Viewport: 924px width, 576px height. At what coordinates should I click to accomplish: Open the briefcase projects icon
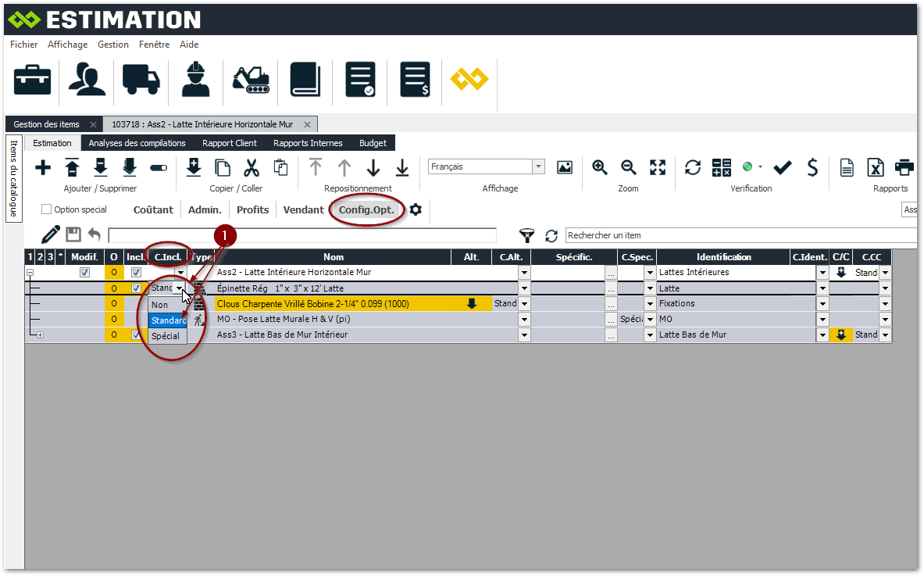pos(32,80)
